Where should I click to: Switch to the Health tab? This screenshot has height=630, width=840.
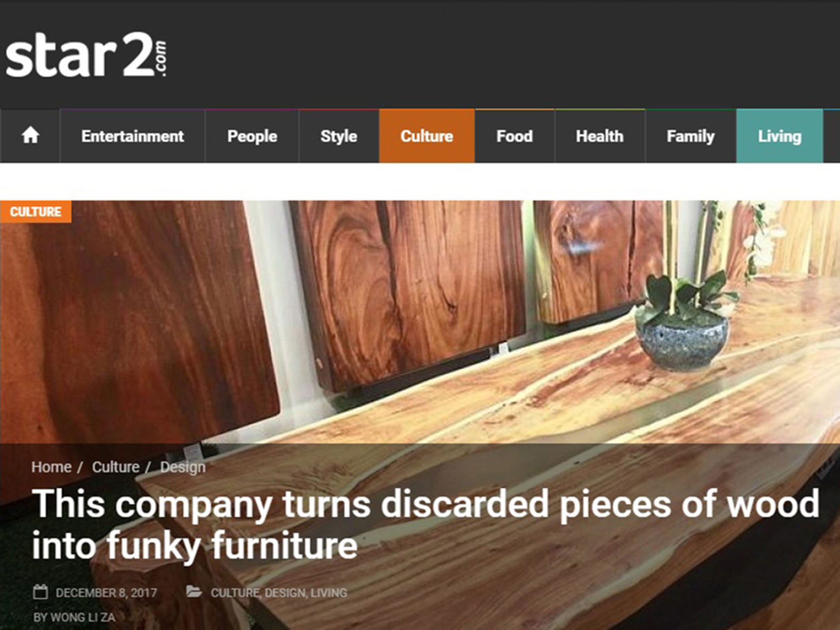point(599,136)
